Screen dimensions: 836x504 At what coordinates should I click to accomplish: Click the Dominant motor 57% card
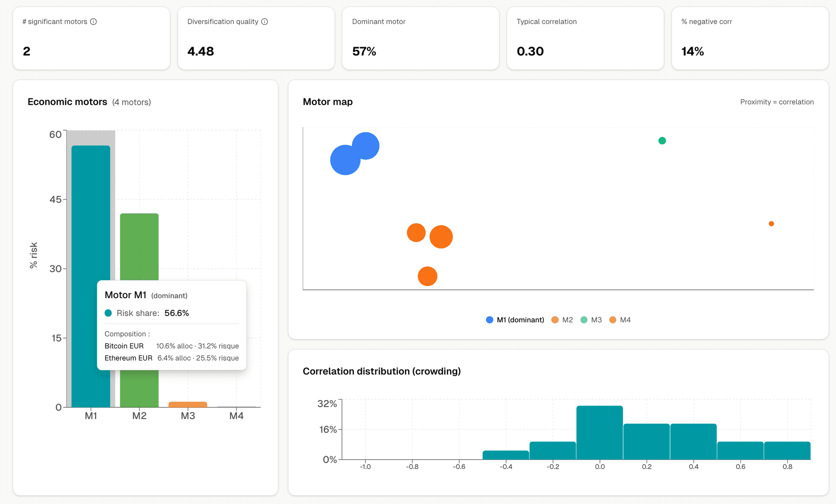coord(420,38)
